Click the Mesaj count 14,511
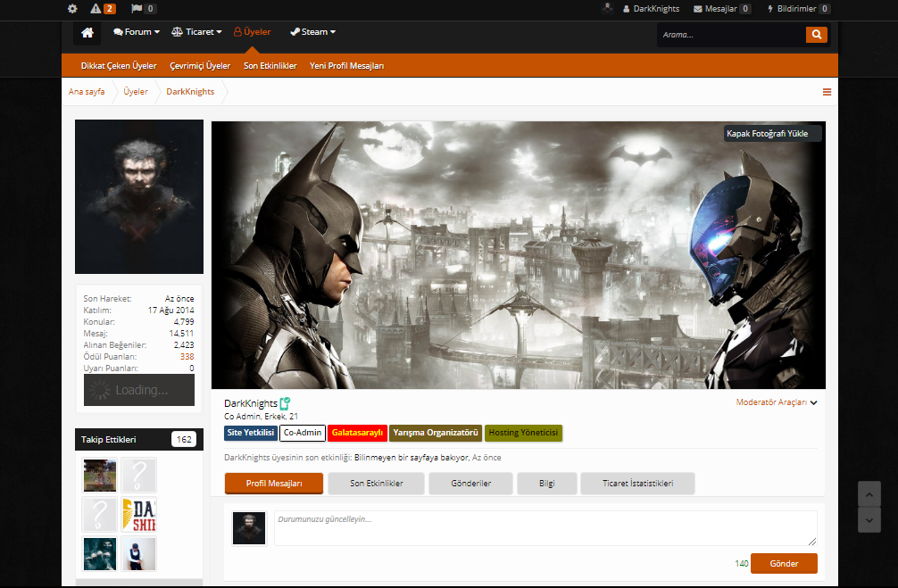The height and width of the screenshot is (588, 898). [181, 333]
